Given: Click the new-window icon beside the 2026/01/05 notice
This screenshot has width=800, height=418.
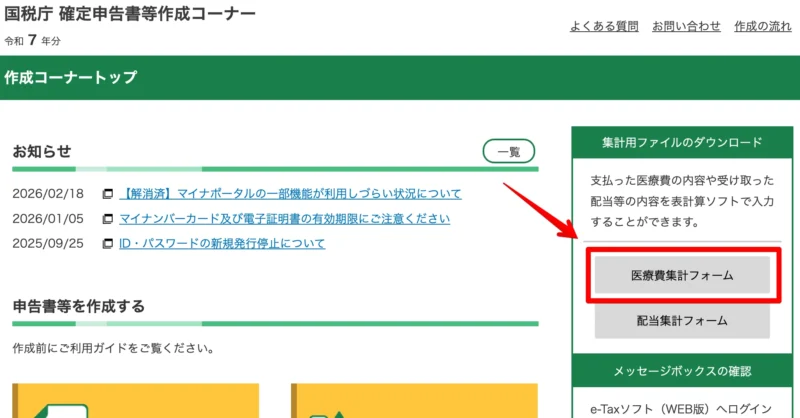Looking at the screenshot, I should pos(108,219).
